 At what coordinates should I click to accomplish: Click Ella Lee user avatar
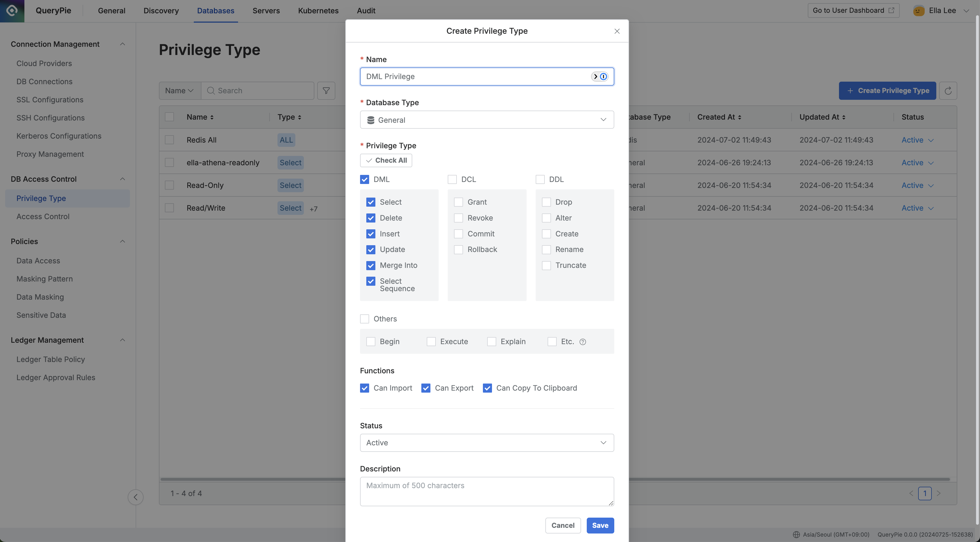(x=918, y=11)
